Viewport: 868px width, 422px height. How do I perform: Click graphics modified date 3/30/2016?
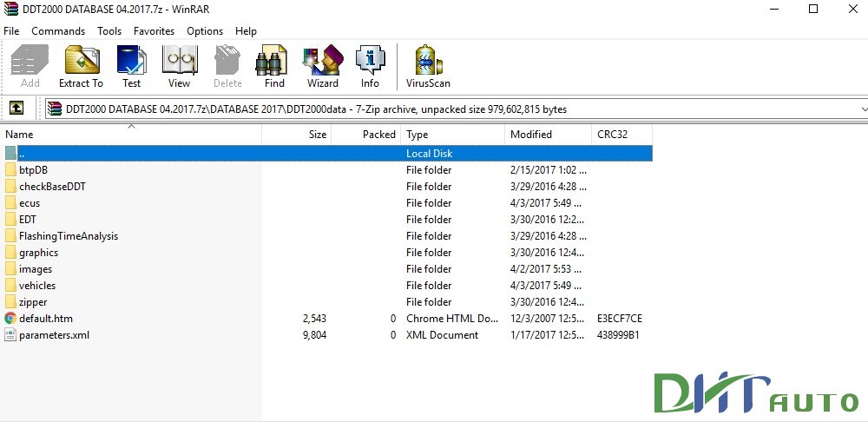[548, 253]
